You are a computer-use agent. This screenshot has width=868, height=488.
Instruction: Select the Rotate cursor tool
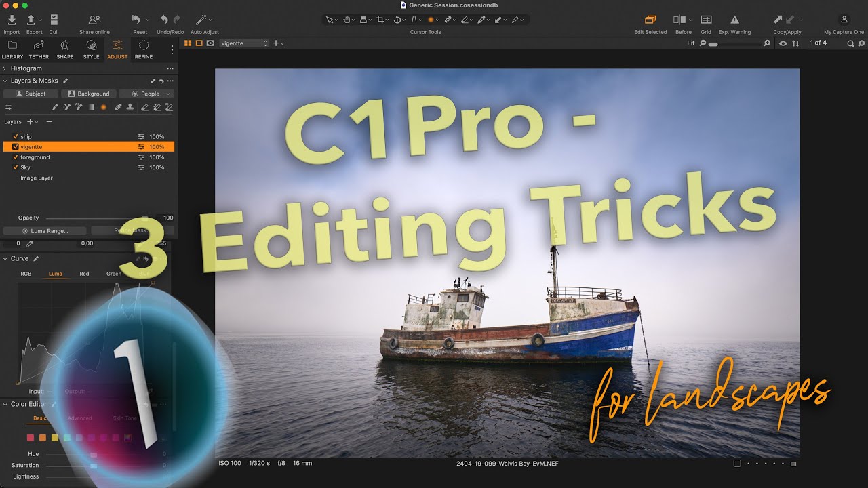(x=397, y=20)
